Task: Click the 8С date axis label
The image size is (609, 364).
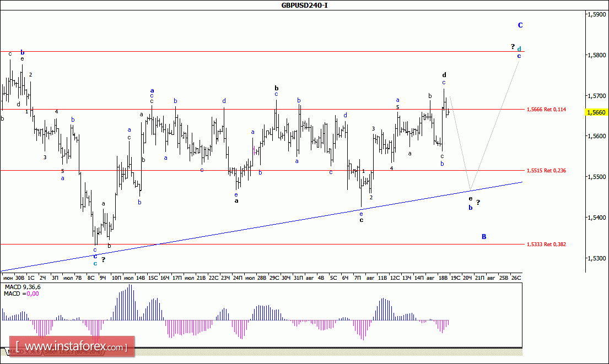Action: pos(91,278)
